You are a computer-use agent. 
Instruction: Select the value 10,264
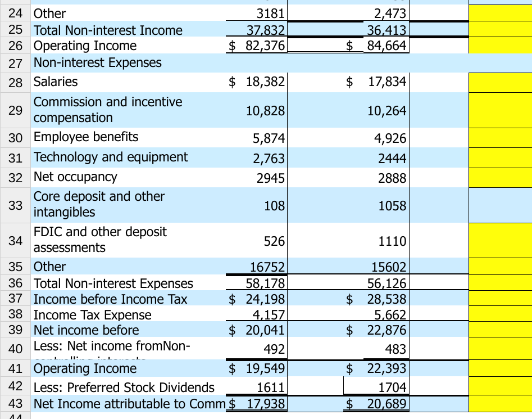387,111
